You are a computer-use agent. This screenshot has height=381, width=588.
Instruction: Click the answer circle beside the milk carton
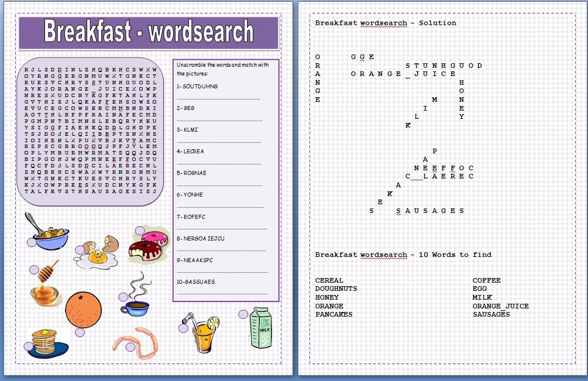click(x=243, y=314)
